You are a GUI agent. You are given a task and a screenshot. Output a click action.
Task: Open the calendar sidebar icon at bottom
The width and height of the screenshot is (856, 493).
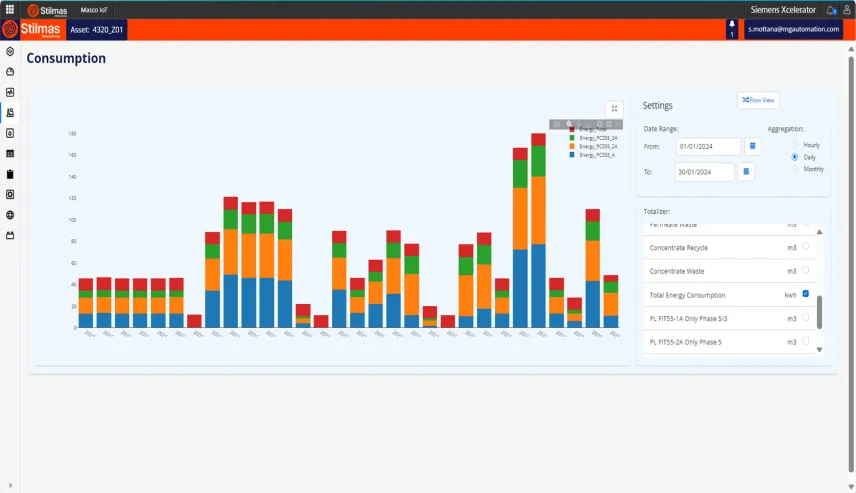10,235
